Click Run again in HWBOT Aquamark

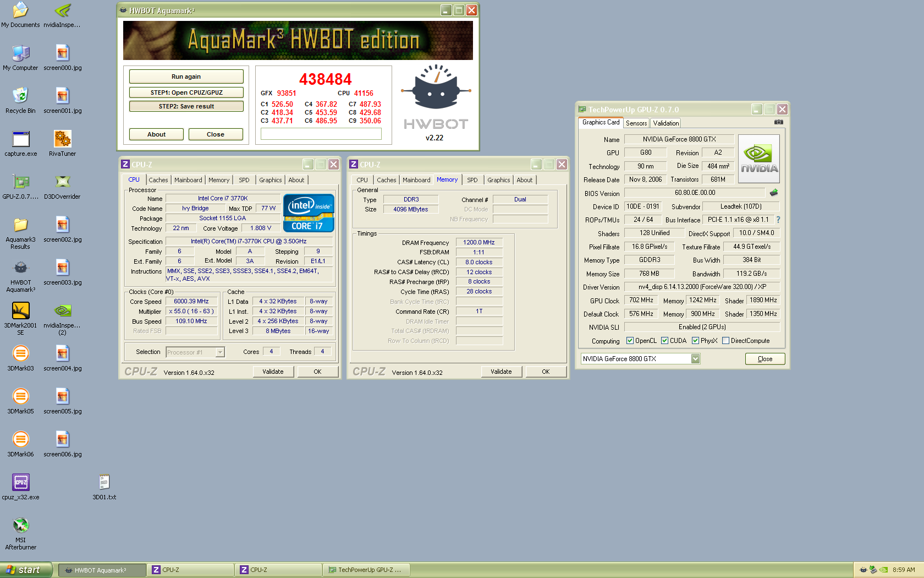pos(186,77)
